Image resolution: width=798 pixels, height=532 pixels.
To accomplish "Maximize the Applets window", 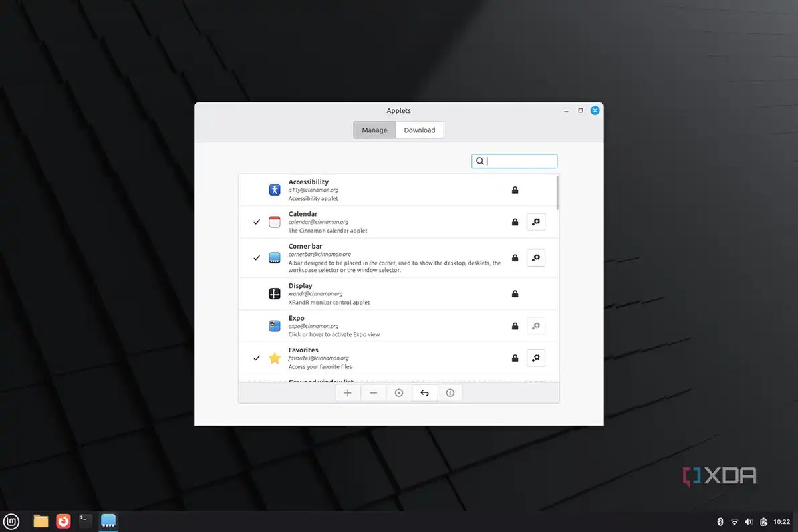I will (581, 110).
